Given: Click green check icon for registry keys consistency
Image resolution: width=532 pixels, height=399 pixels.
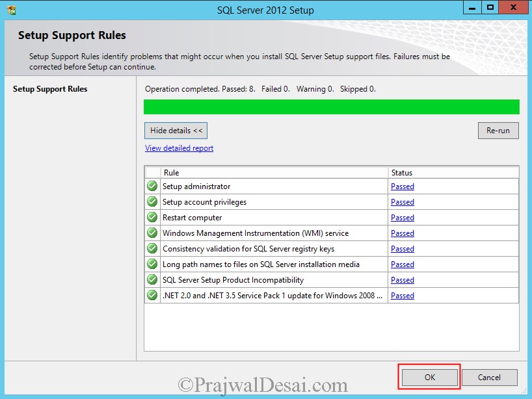Looking at the screenshot, I should point(152,248).
